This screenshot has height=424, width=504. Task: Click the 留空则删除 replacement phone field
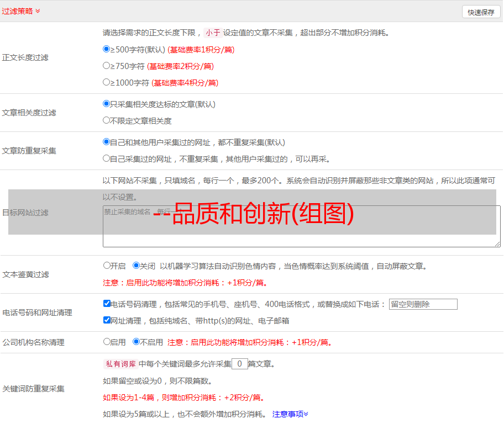[x=423, y=304]
